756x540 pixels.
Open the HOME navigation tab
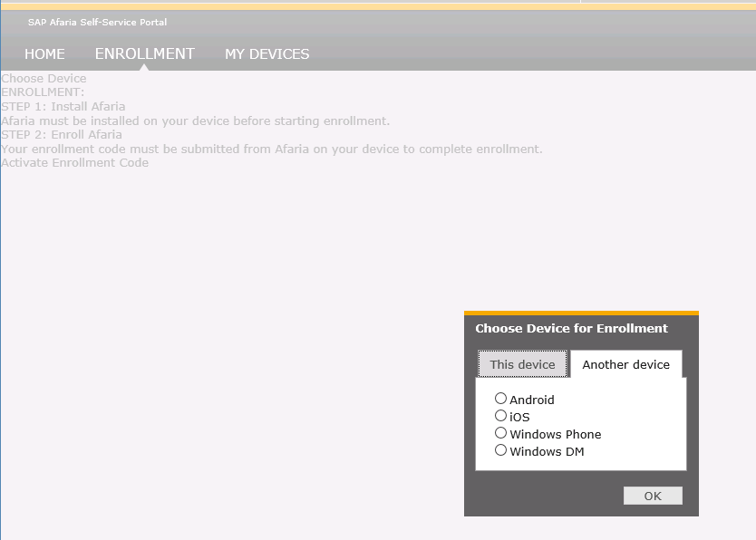pyautogui.click(x=44, y=54)
